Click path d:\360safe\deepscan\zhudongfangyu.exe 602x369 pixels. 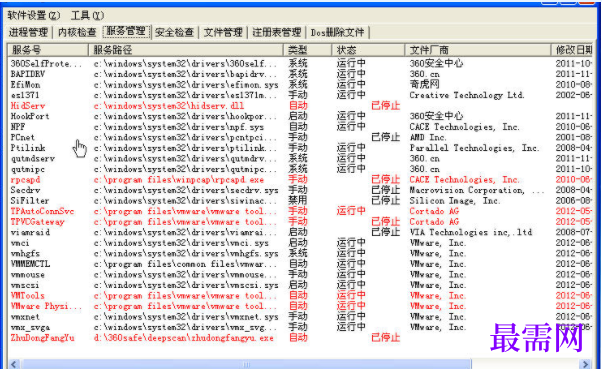pyautogui.click(x=184, y=338)
